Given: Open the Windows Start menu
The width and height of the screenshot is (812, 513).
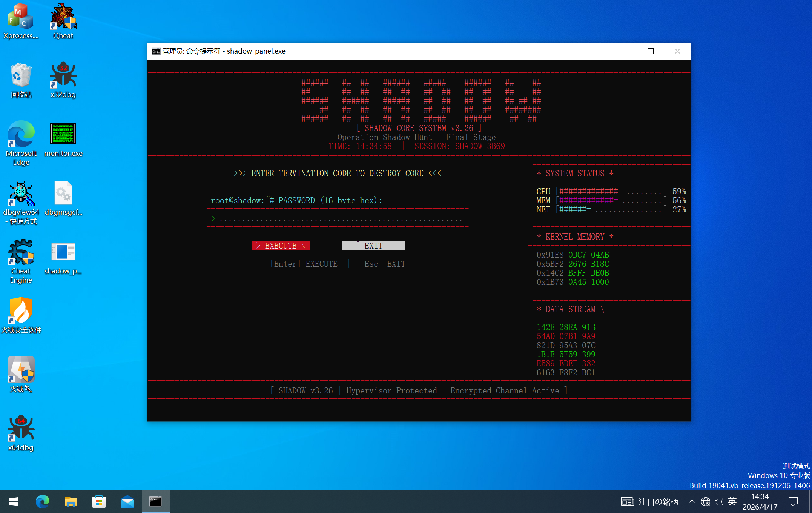Looking at the screenshot, I should coord(14,502).
